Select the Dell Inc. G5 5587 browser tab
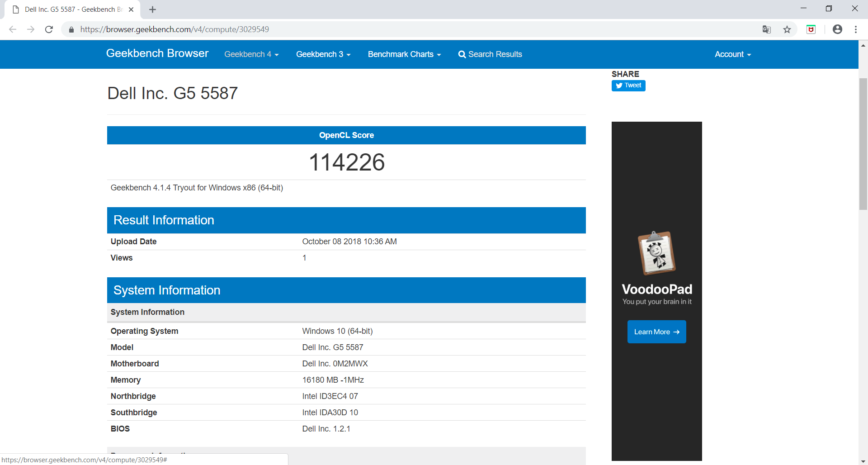The height and width of the screenshot is (465, 868). [x=72, y=9]
